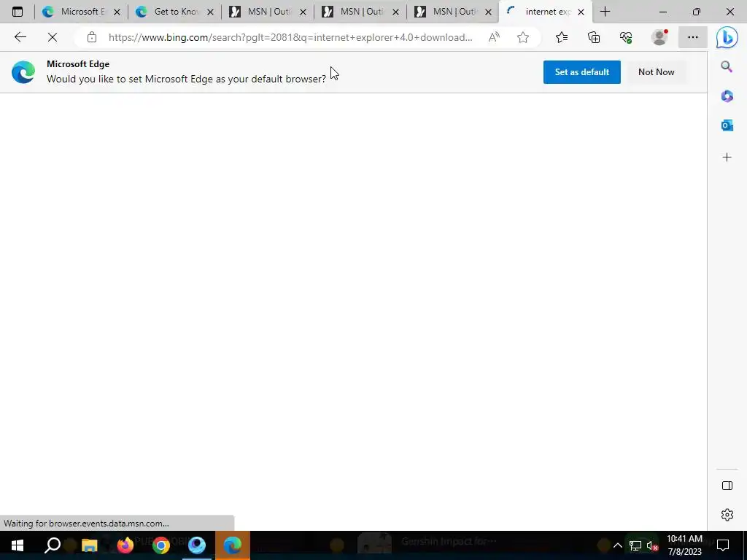
Task: Add this page to favorites star
Action: pyautogui.click(x=523, y=37)
